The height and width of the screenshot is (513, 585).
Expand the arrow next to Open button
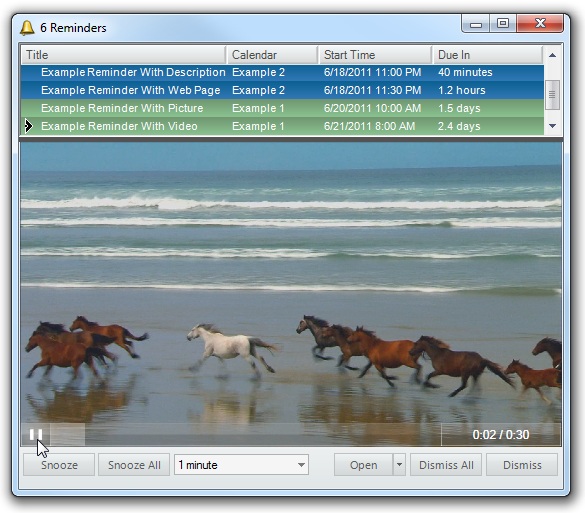pos(399,465)
